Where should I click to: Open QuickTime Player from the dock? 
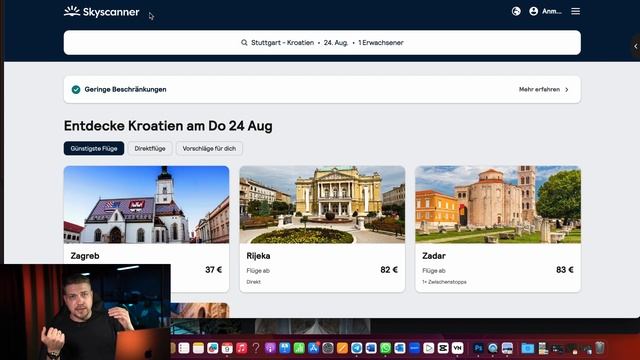(x=493, y=348)
